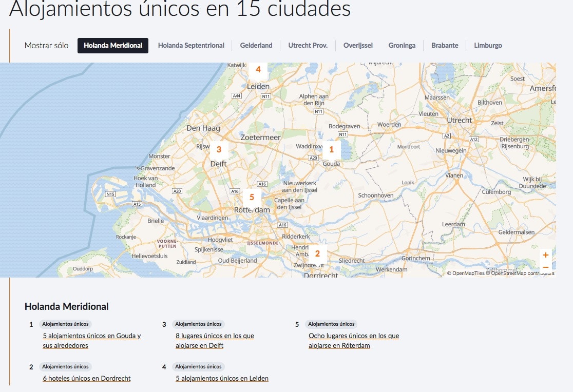Click the A44 road badge near Leiden
This screenshot has width=573, height=392.
pyautogui.click(x=237, y=96)
